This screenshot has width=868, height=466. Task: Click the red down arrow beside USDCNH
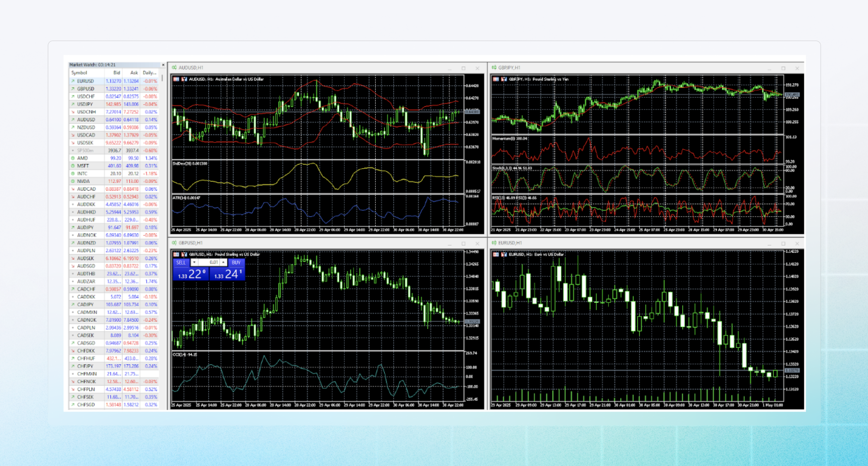click(73, 112)
